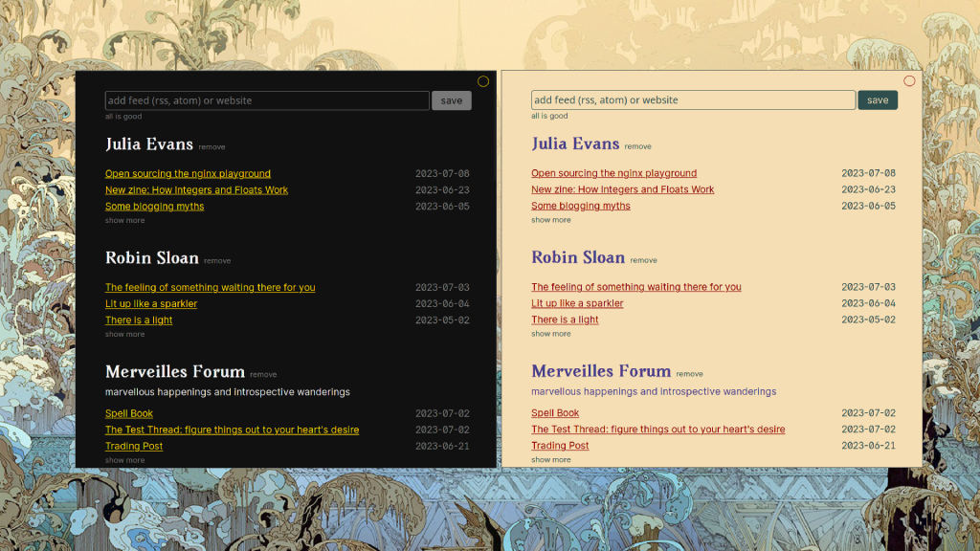Toggle the theme circle in the light panel
980x551 pixels.
click(x=909, y=81)
